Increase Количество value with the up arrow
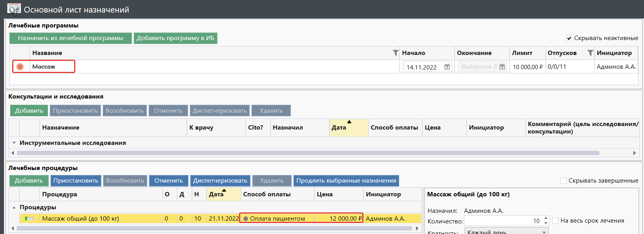Viewport: 644px width, 234px height. 546,218
